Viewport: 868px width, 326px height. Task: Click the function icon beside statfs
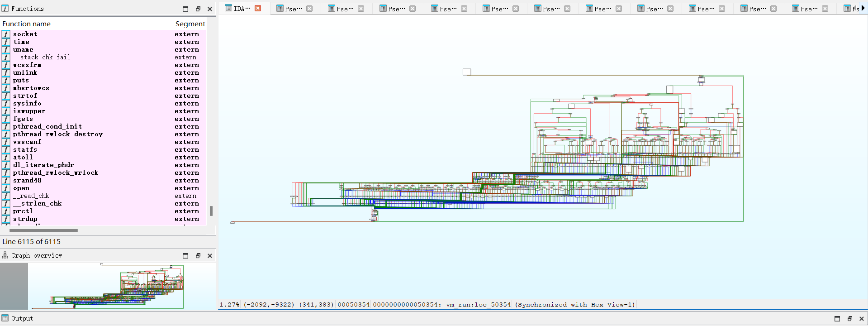(6, 149)
